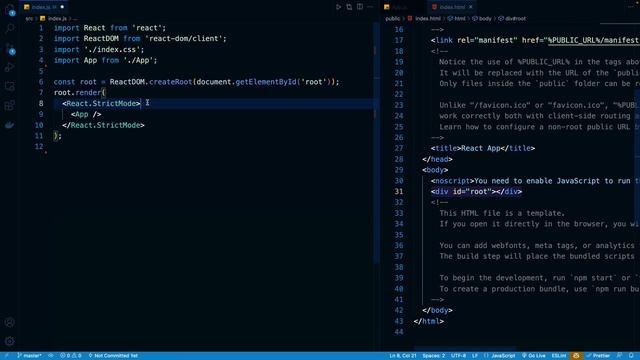Click 'createRoot' on line 6
The image size is (640, 360).
tap(170, 82)
